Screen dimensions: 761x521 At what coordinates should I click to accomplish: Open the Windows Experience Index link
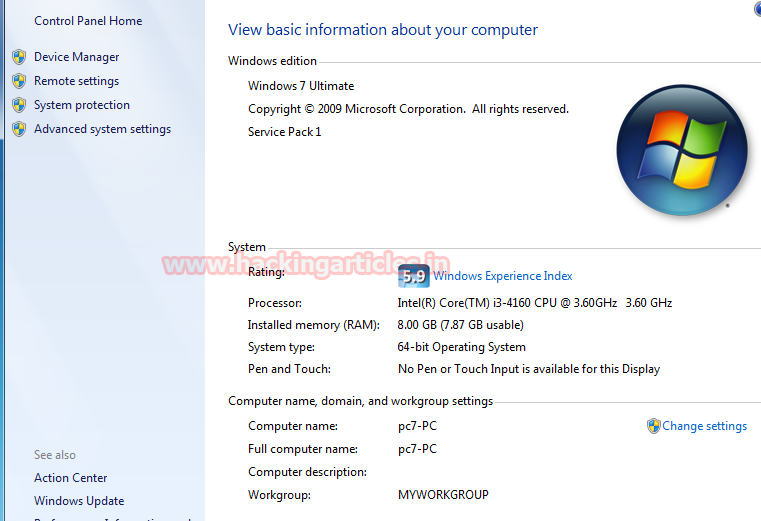pyautogui.click(x=503, y=276)
